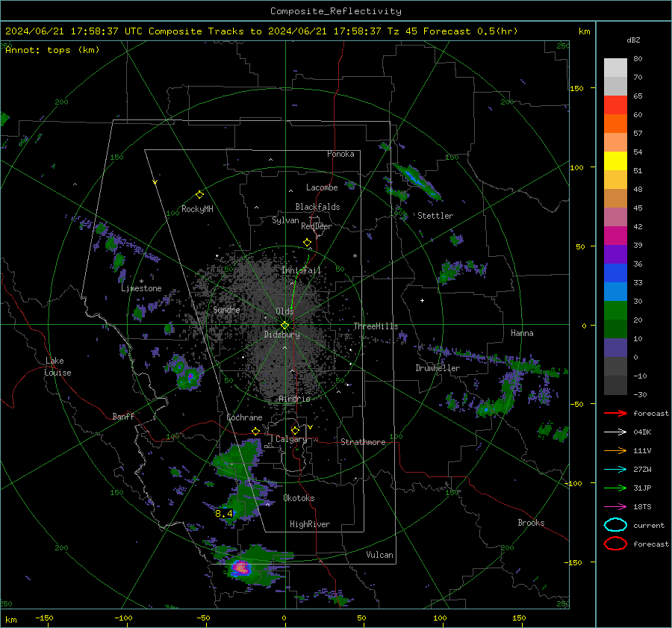Click the Olds town label
Image resolution: width=672 pixels, height=628 pixels.
tap(284, 311)
